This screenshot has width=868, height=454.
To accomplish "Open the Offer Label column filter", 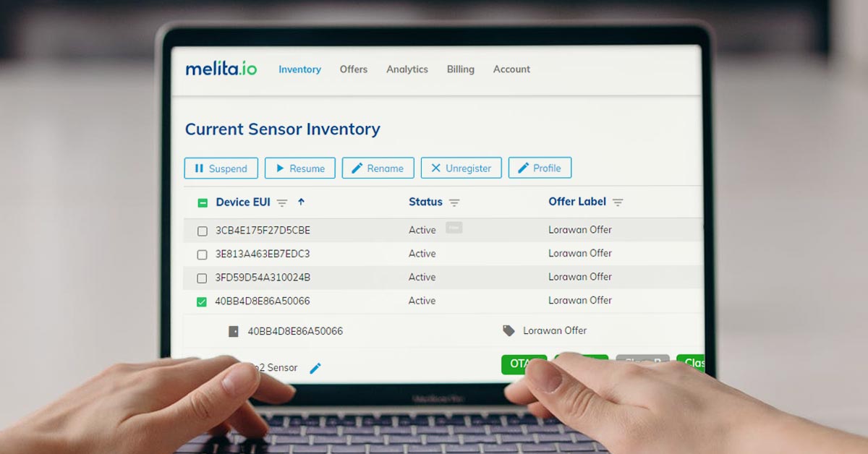I will (618, 203).
